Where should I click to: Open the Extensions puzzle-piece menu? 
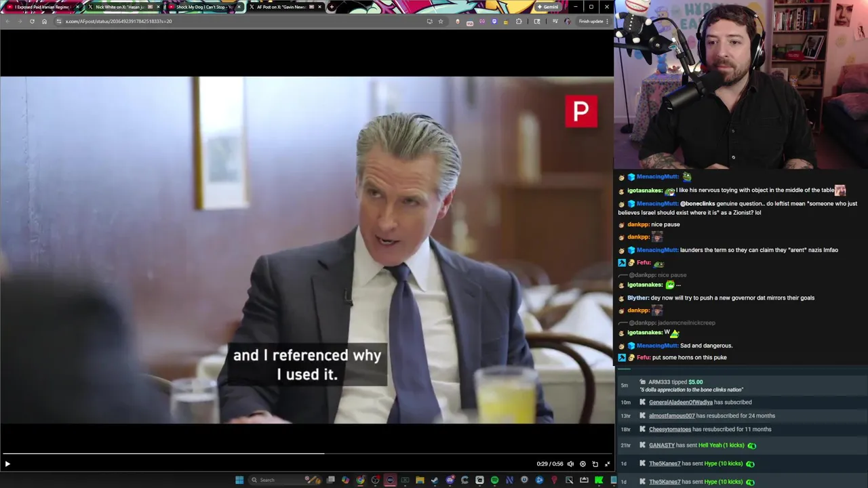pyautogui.click(x=518, y=21)
